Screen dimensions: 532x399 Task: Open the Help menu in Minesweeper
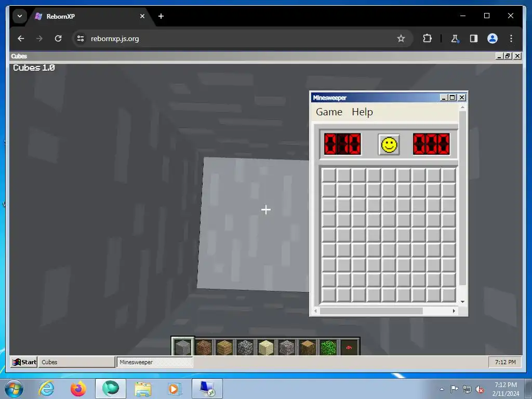tap(362, 112)
